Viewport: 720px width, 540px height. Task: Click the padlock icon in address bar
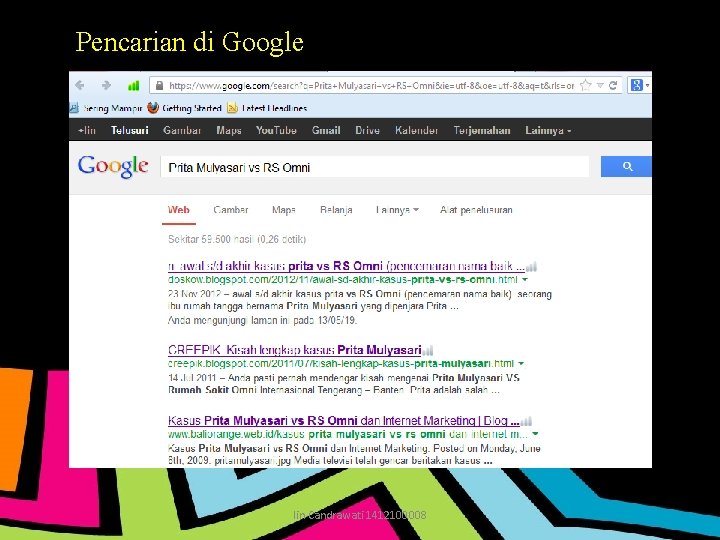pyautogui.click(x=159, y=86)
